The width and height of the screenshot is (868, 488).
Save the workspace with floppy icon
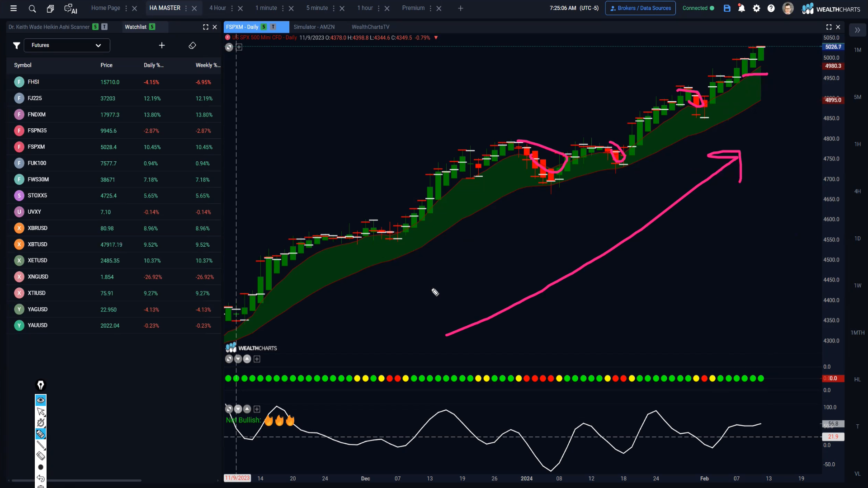(x=727, y=8)
